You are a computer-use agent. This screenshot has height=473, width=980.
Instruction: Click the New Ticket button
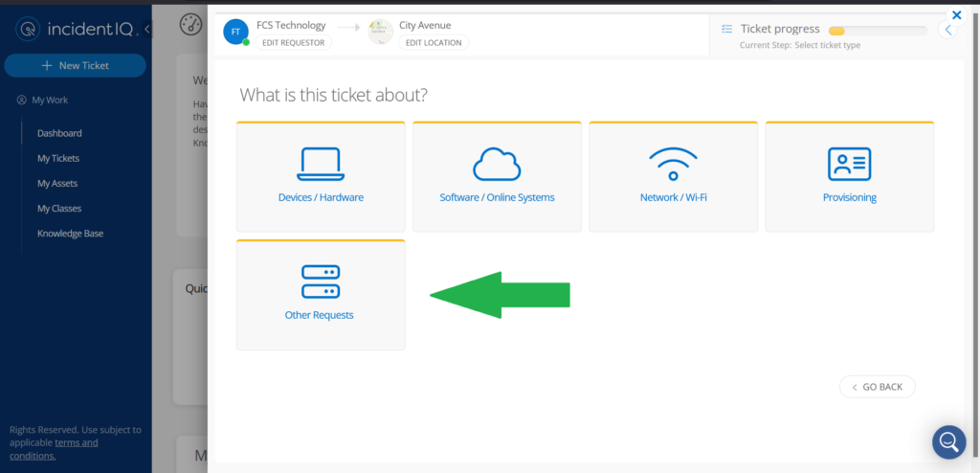(75, 66)
